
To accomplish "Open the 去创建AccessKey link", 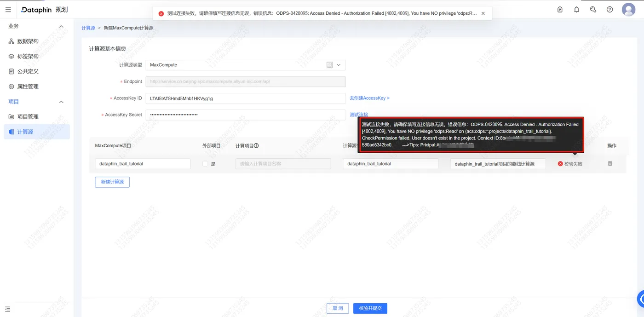I will click(x=369, y=98).
